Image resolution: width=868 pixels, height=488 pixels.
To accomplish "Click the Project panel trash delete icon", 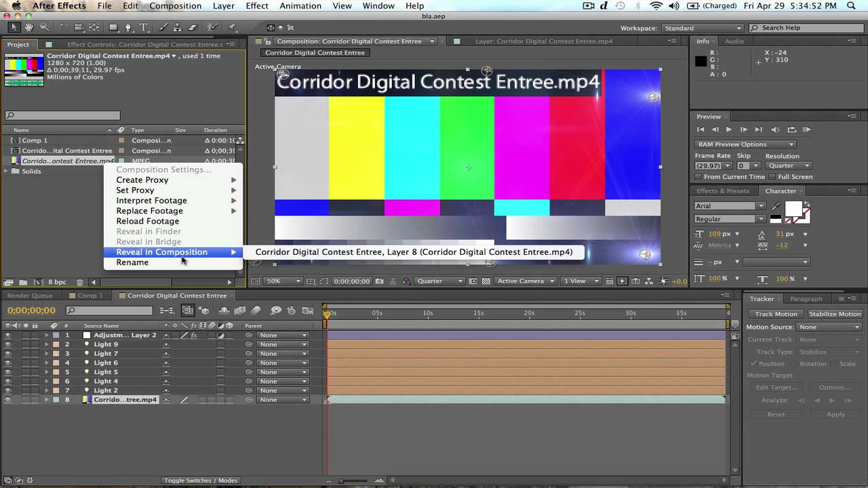I will 80,282.
